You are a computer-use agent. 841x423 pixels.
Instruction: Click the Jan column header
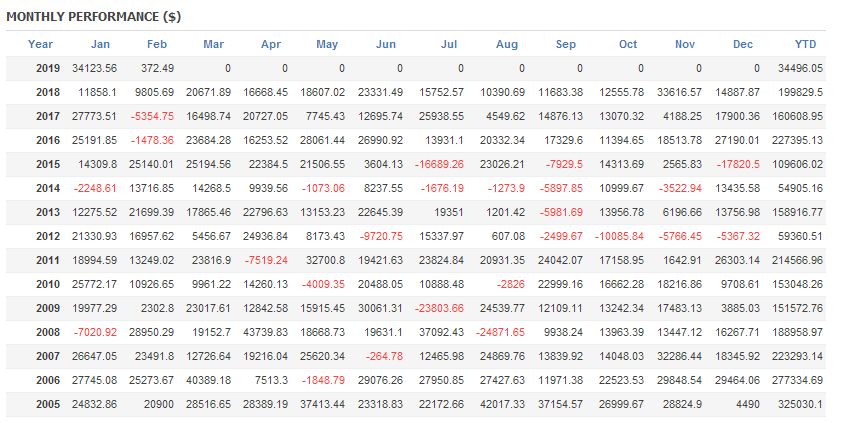(x=100, y=44)
